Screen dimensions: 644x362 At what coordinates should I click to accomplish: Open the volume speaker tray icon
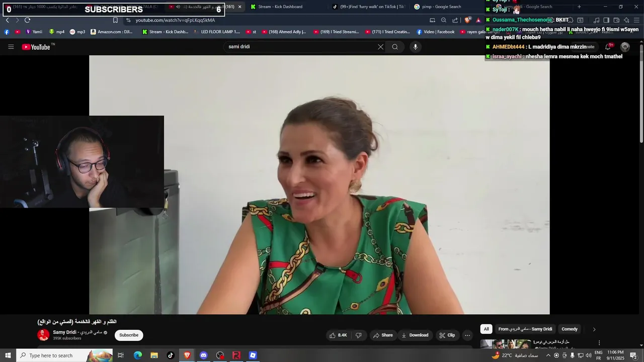pos(589,355)
